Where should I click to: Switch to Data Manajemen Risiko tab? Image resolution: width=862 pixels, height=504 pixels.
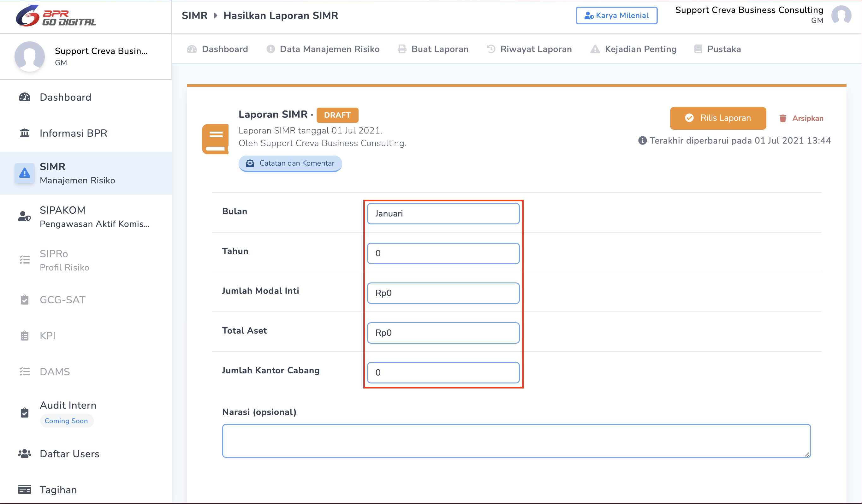pos(323,49)
